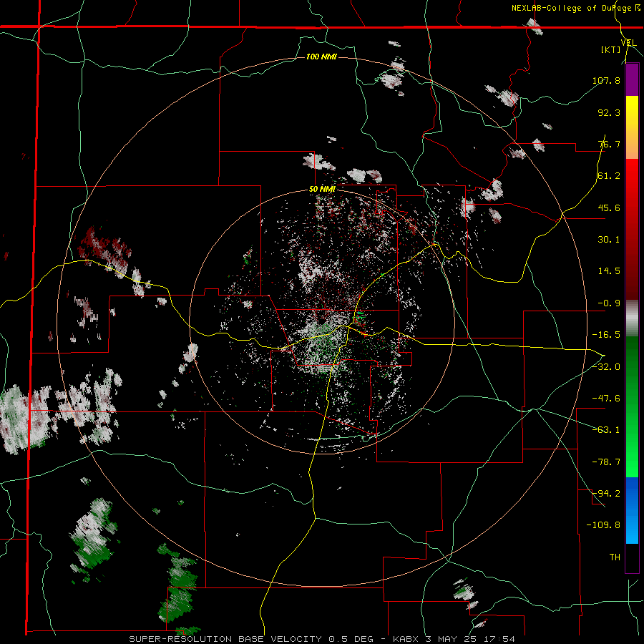This screenshot has height=644, width=644.
Task: Pick the 45.6 scale value
Action: point(609,208)
